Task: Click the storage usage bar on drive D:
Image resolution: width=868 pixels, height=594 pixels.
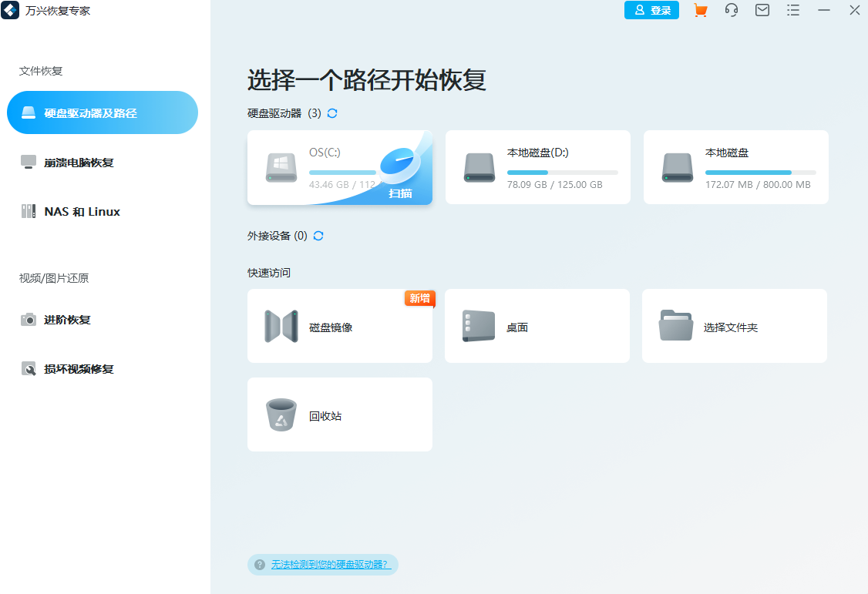Action: [563, 173]
